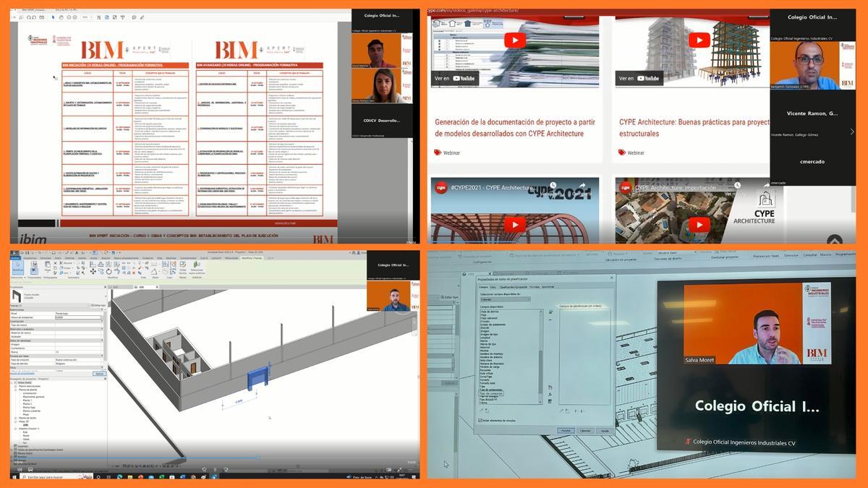Image resolution: width=868 pixels, height=488 pixels.
Task: Select the Vicente Ramon participant tile
Action: (x=812, y=114)
